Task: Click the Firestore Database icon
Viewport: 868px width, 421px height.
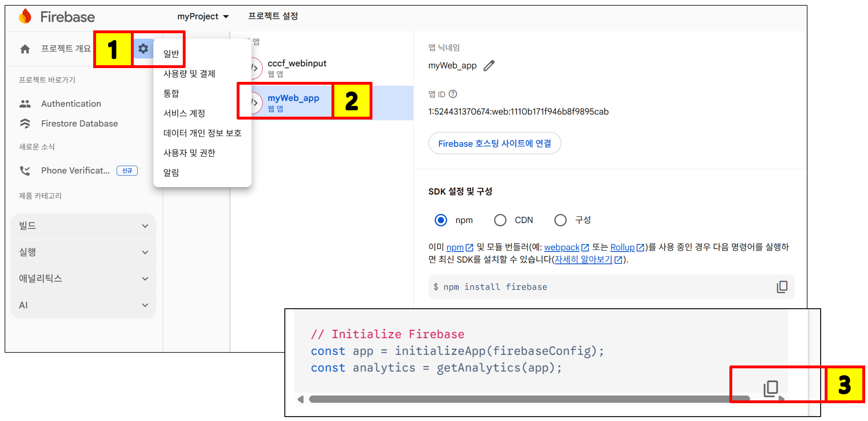Action: coord(25,124)
